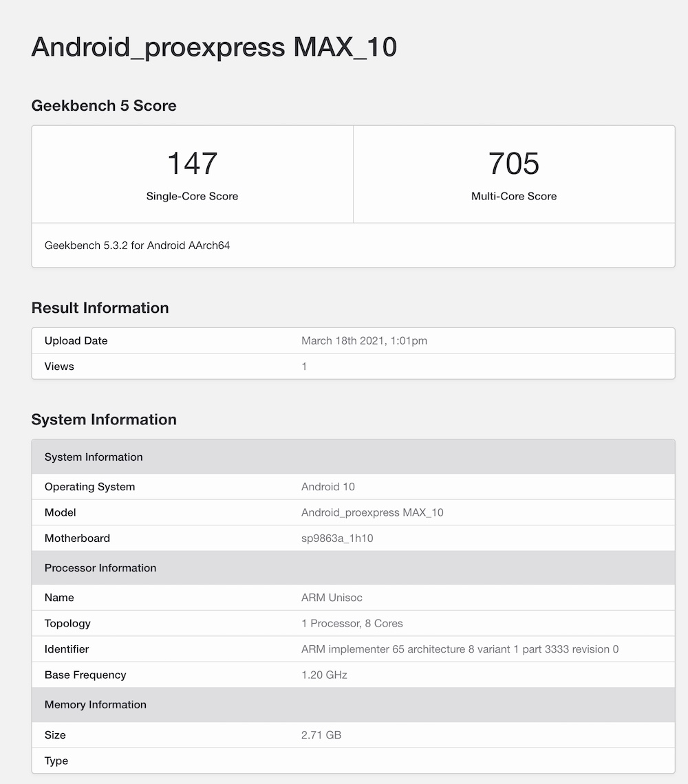Click the multi-core score value 705

(x=514, y=164)
